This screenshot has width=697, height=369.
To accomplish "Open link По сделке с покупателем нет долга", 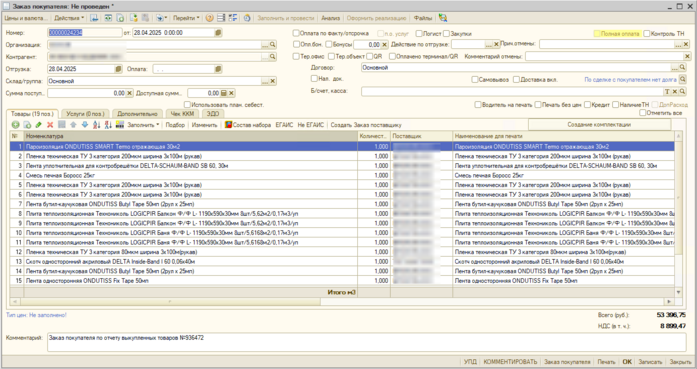I will tap(630, 80).
